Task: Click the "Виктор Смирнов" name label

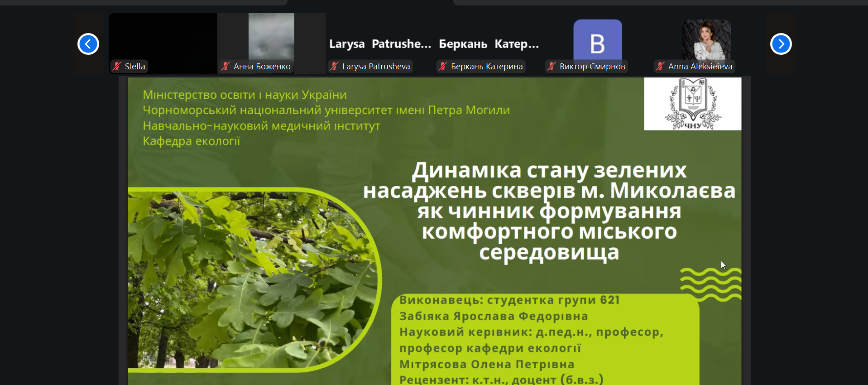Action: coord(592,66)
